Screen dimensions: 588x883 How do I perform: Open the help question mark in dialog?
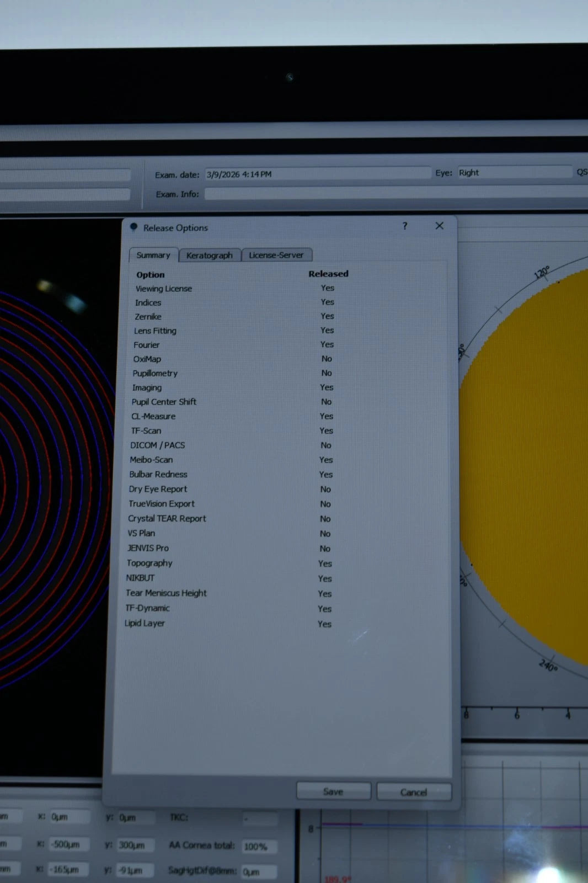pos(405,226)
